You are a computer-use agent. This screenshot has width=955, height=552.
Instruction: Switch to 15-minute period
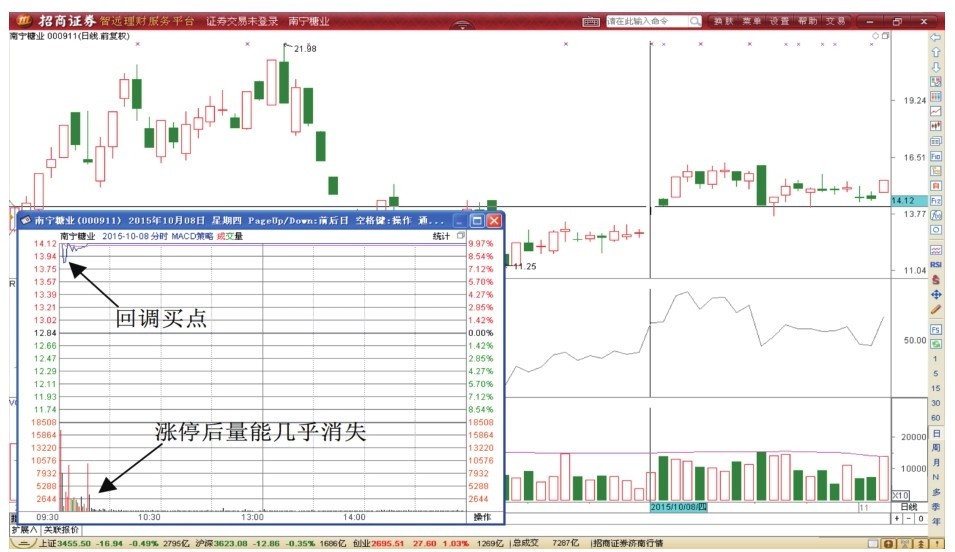point(936,388)
